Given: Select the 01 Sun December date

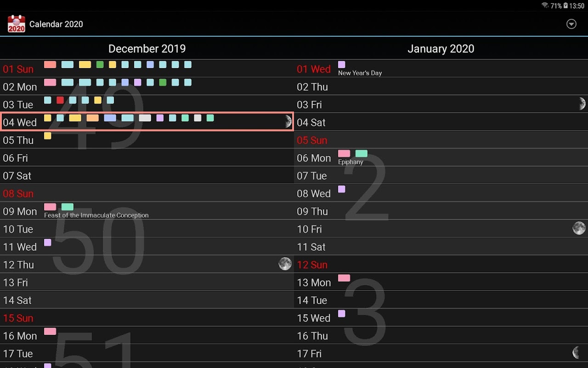Looking at the screenshot, I should pyautogui.click(x=18, y=69).
